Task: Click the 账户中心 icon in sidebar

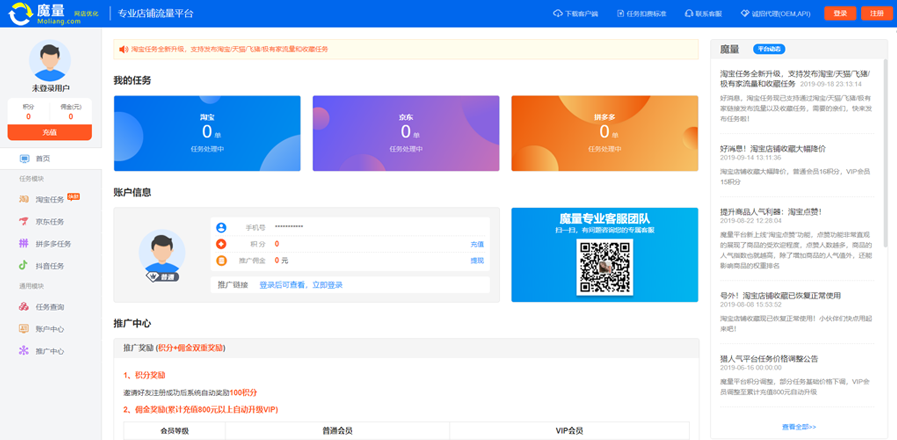Action: tap(24, 329)
